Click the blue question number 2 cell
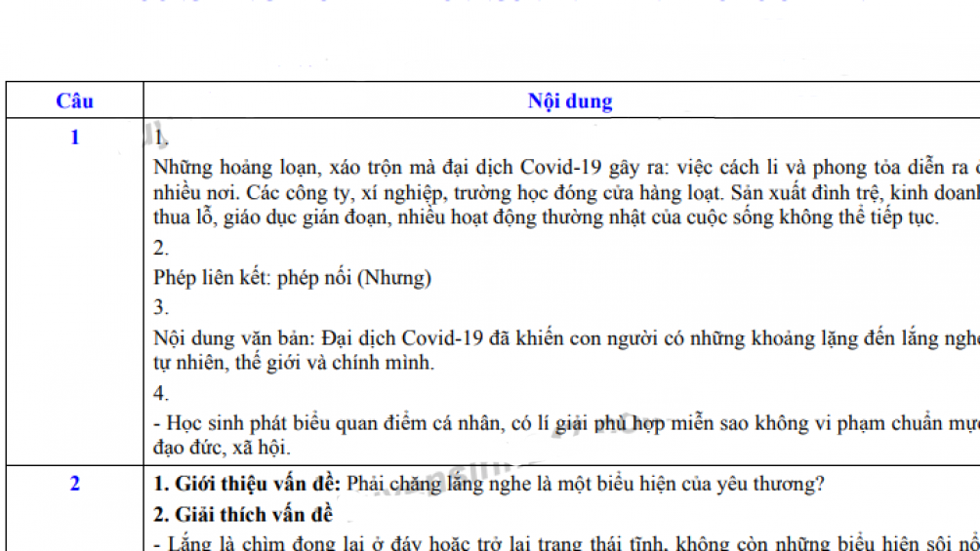The height and width of the screenshot is (551, 980). [x=74, y=484]
